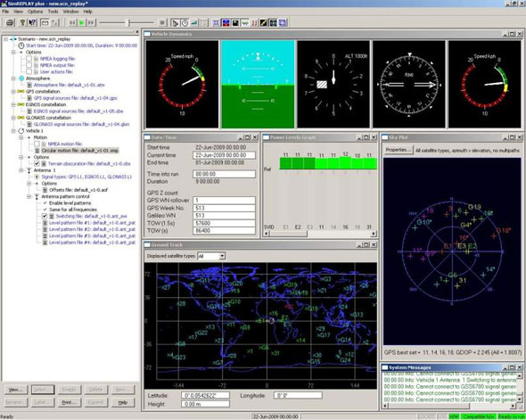Viewport: 526px width, 420px height.
Task: Click the View button below the tree
Action: pyautogui.click(x=15, y=390)
